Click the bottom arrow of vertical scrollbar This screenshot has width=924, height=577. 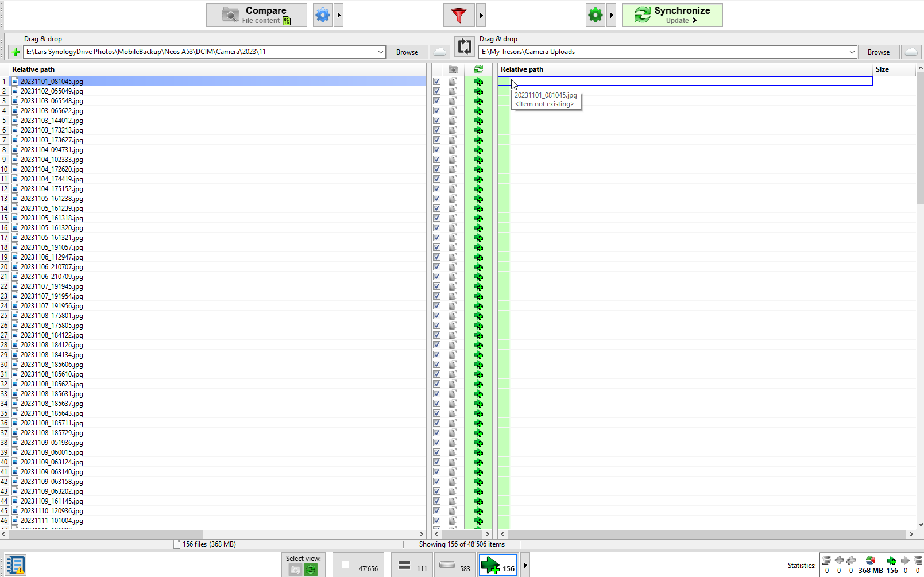920,524
